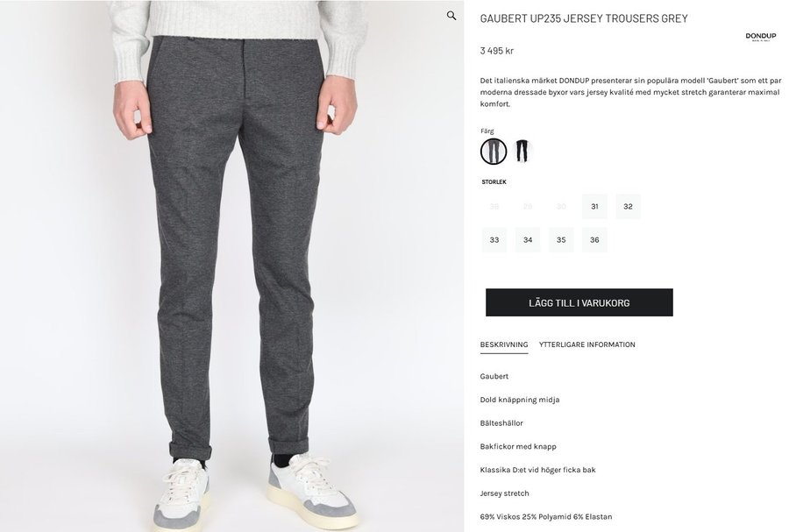
Task: Switch to the Beskrivning tab
Action: coord(504,345)
